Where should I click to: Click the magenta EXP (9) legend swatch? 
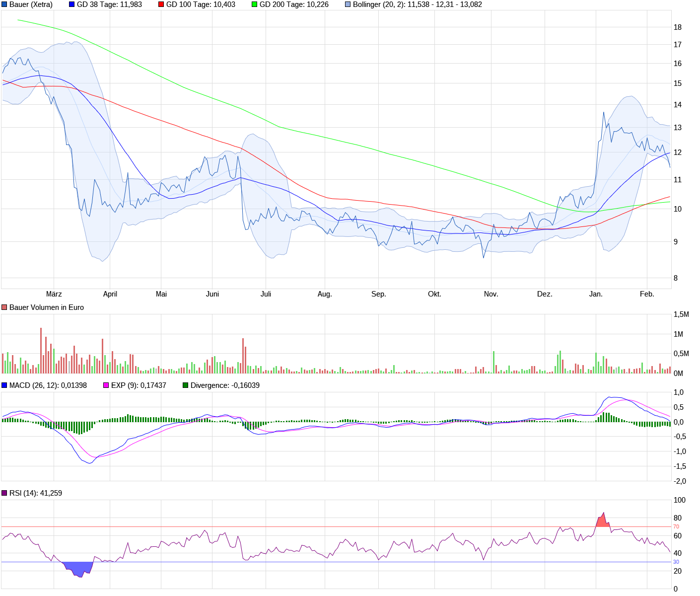pos(106,385)
